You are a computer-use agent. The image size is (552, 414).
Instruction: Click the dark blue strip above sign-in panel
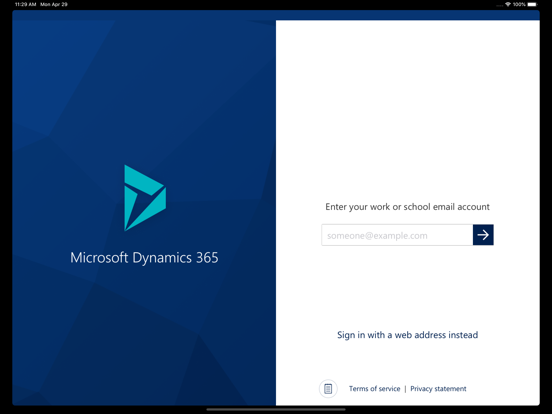[x=408, y=15]
